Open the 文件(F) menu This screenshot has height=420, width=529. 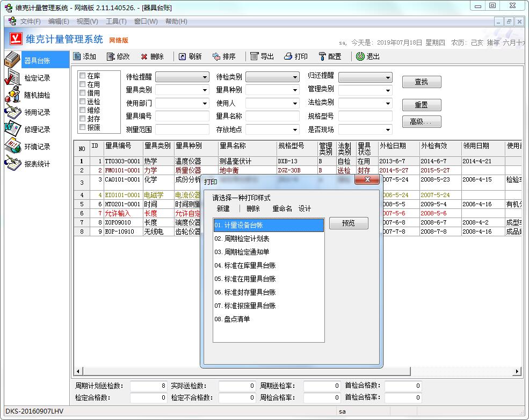[x=31, y=21]
